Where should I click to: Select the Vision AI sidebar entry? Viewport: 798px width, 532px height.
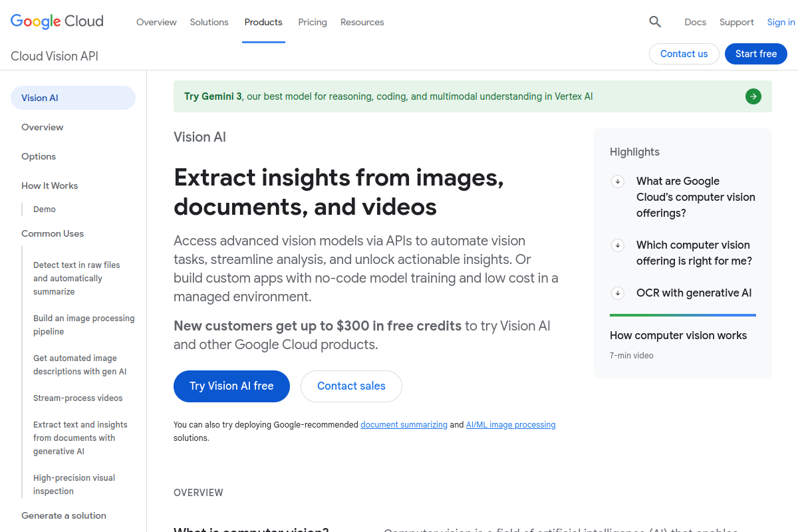[x=39, y=97]
